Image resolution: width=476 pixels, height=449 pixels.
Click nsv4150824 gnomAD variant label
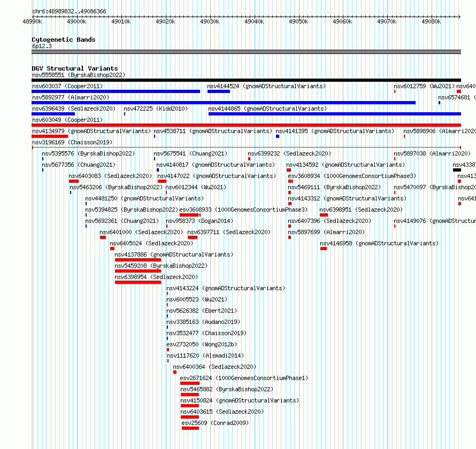click(x=240, y=400)
